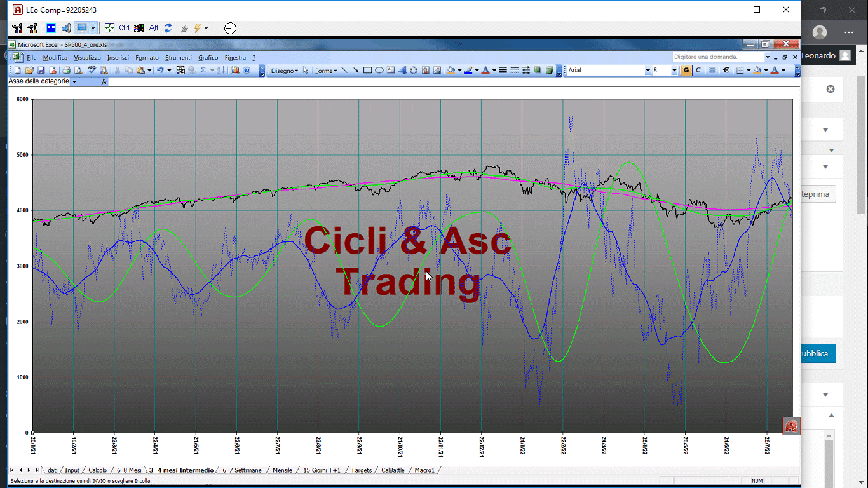
Task: Select the Rectangle drawing tool
Action: [x=367, y=70]
